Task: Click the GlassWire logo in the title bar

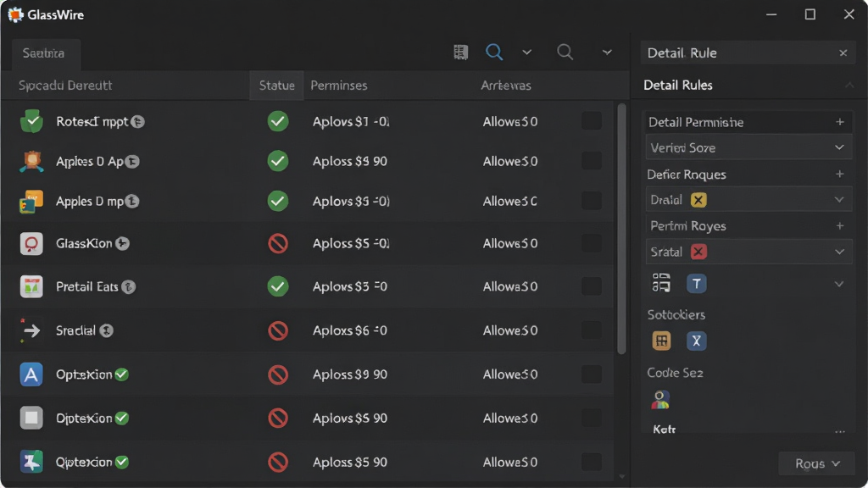Action: tap(15, 14)
